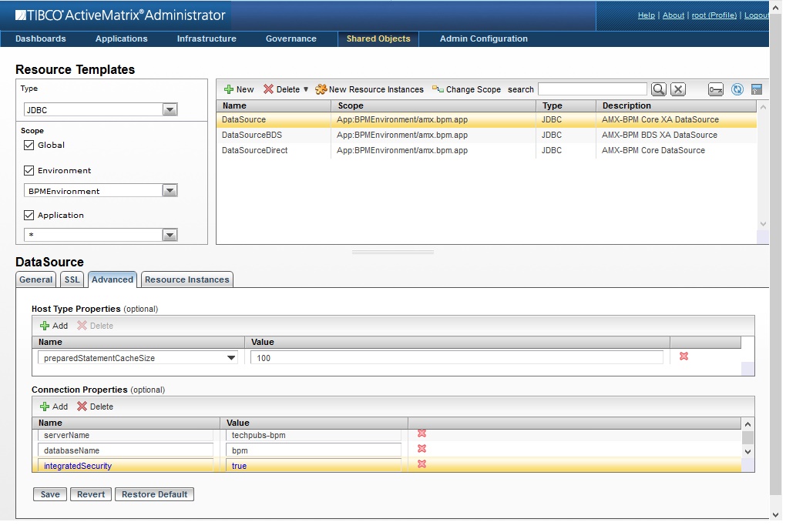Click the green plus New template icon
The image size is (786, 532).
229,89
